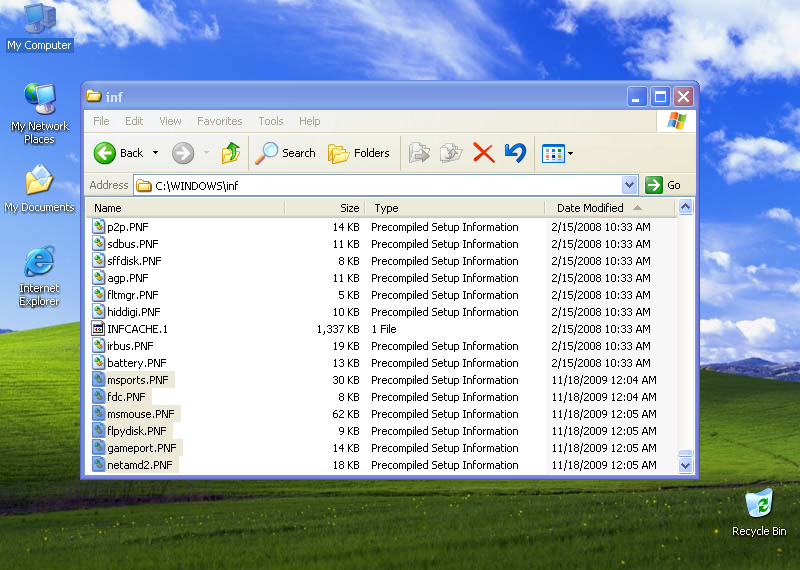
Task: Click the address field showing C:\WINDOWS\inf
Action: tap(378, 185)
